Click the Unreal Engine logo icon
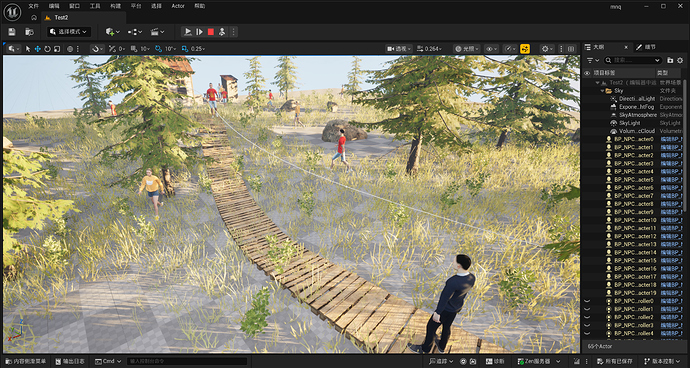Screen dimensions: 690x368 [12, 12]
